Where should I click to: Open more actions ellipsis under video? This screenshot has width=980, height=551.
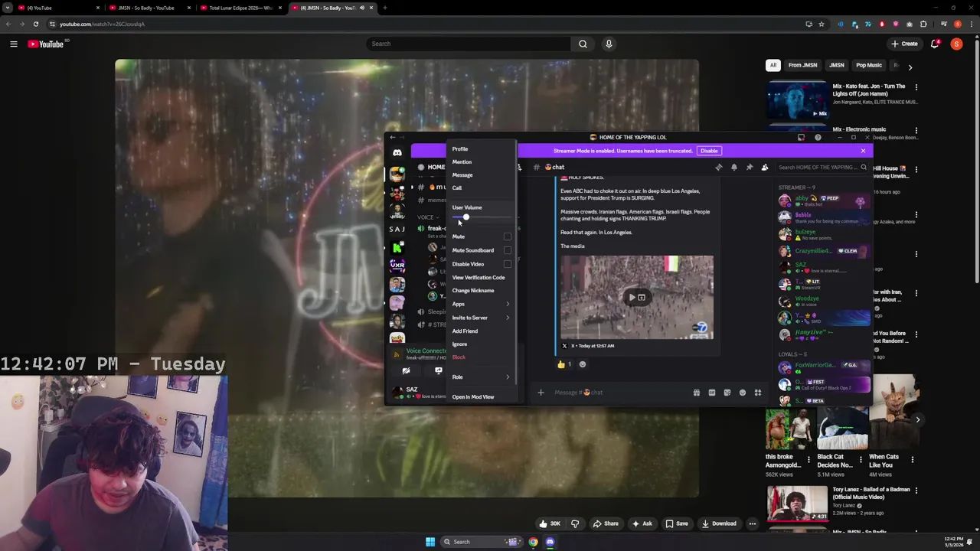753,523
